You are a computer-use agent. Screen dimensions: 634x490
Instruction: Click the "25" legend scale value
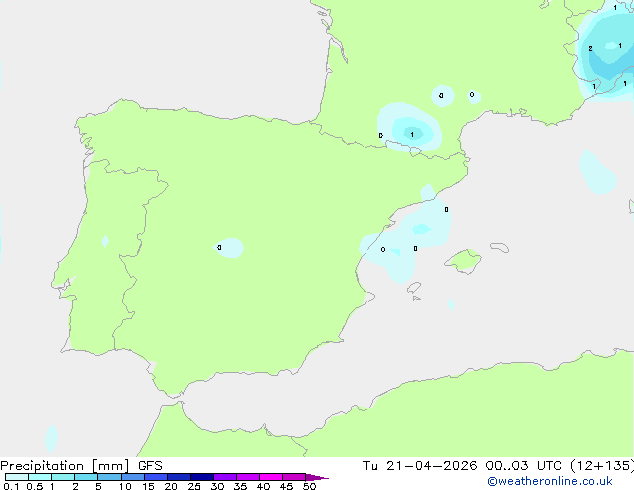(194, 486)
